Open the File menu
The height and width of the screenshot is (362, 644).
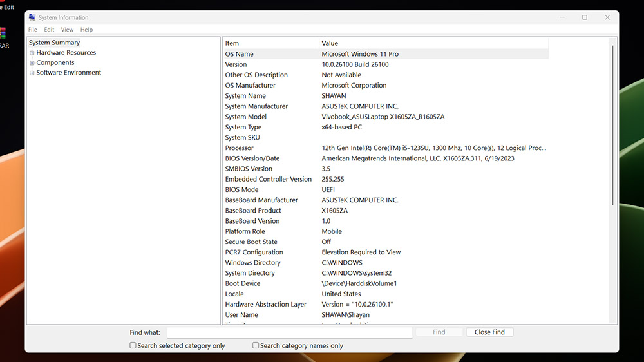(32, 30)
